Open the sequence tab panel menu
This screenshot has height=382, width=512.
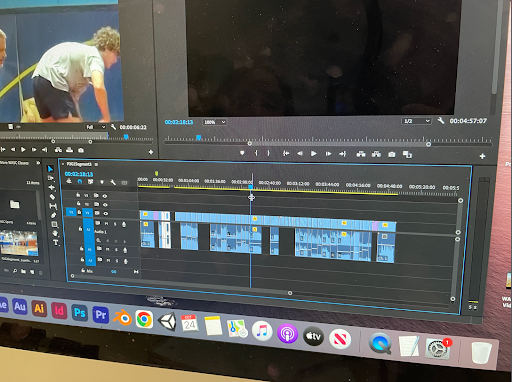[96, 164]
